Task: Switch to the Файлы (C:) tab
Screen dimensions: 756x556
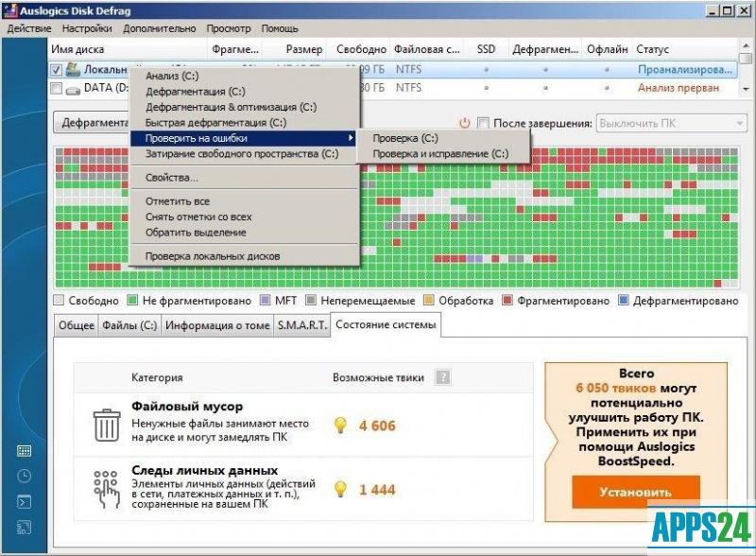Action: 129,325
